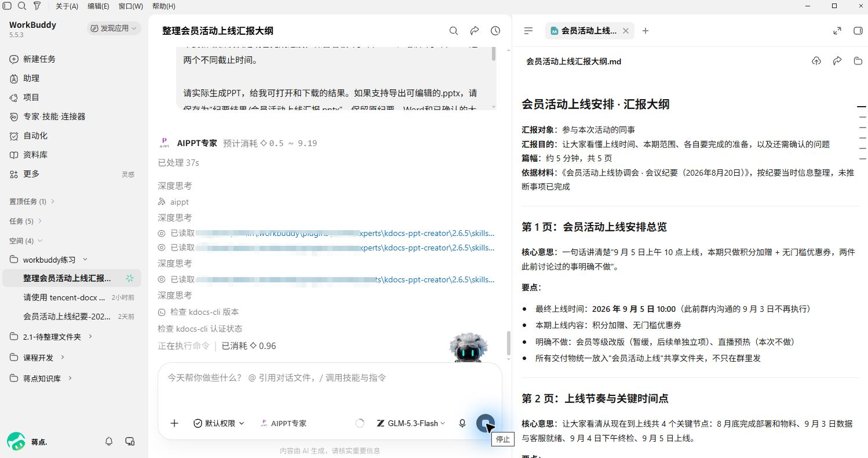Share the conversation using the arrow icon
The width and height of the screenshot is (868, 458).
(475, 31)
